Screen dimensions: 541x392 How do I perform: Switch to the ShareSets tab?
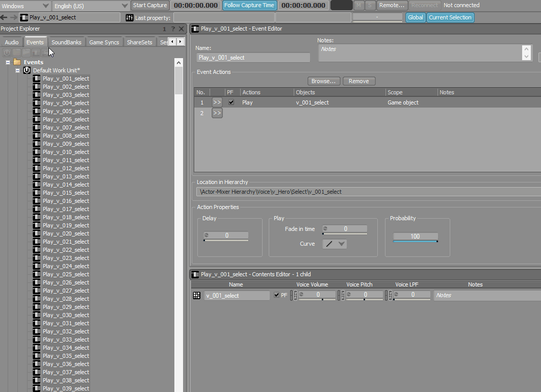139,42
